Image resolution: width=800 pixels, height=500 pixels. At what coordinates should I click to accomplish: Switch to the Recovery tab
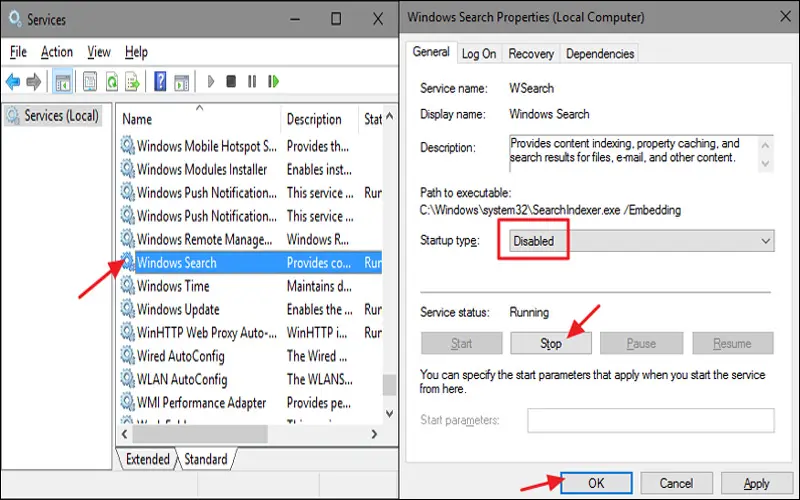[x=531, y=54]
